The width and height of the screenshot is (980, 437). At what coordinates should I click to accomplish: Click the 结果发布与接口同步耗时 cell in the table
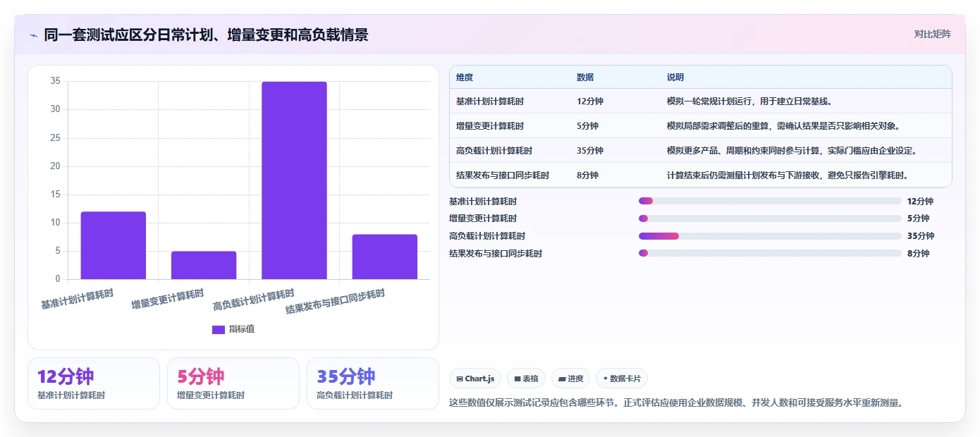click(x=503, y=176)
